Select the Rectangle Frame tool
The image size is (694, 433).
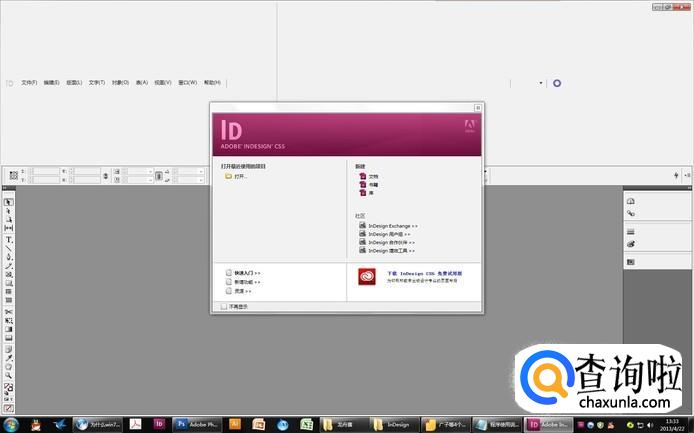pyautogui.click(x=8, y=274)
